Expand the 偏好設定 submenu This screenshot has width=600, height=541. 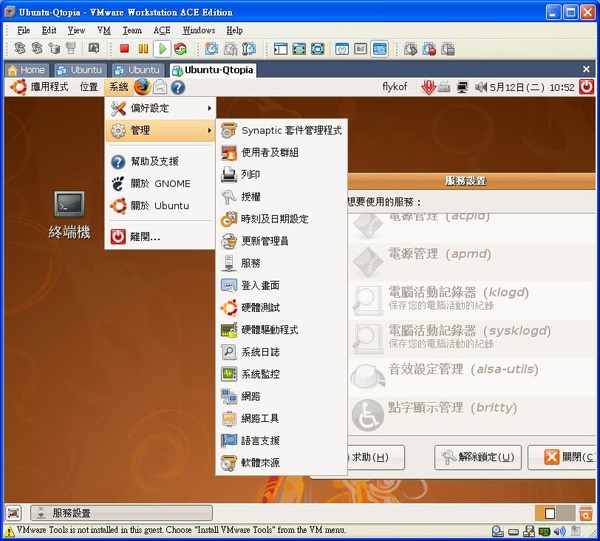pyautogui.click(x=160, y=108)
